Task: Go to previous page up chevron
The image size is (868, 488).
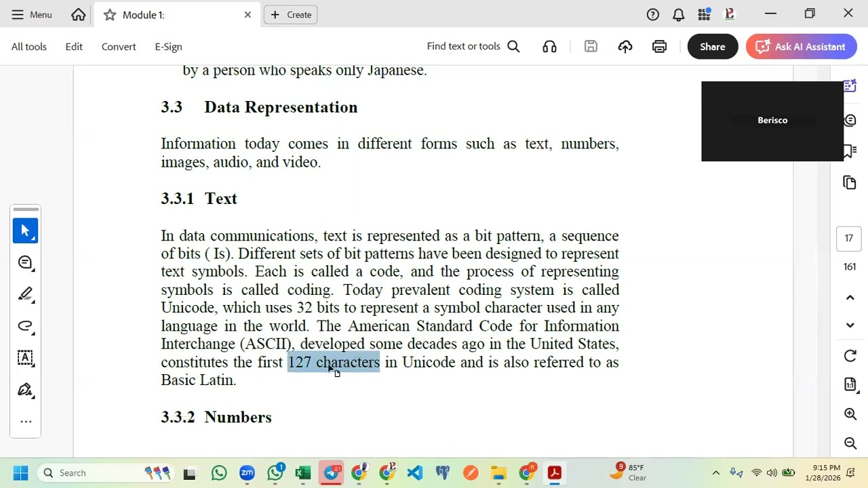Action: pos(850,298)
